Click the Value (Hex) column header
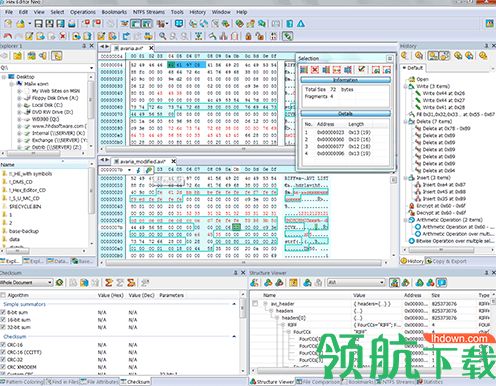 pos(111,295)
